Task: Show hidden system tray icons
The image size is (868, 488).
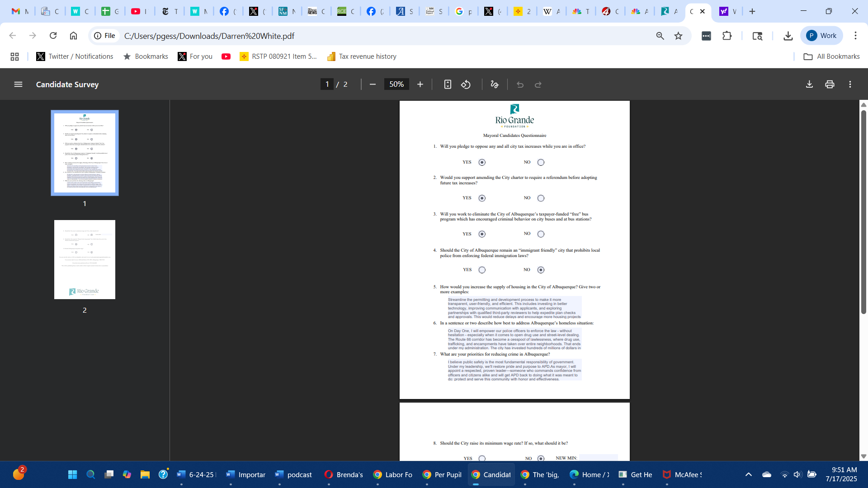Action: [749, 474]
